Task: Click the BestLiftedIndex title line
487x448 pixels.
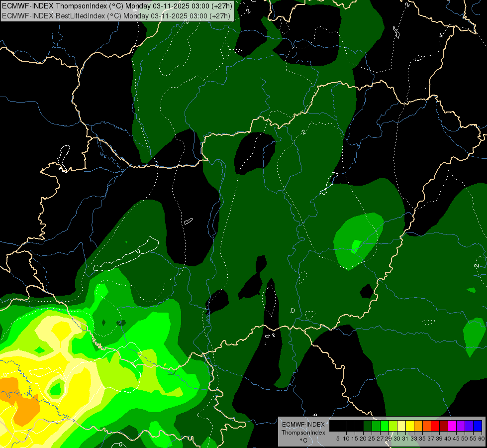Action: [116, 16]
